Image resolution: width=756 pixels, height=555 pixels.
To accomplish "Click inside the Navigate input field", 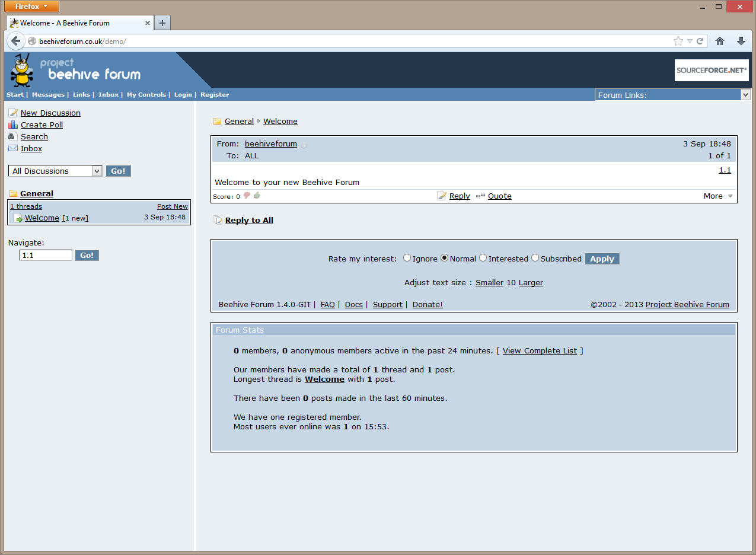I will 46,255.
